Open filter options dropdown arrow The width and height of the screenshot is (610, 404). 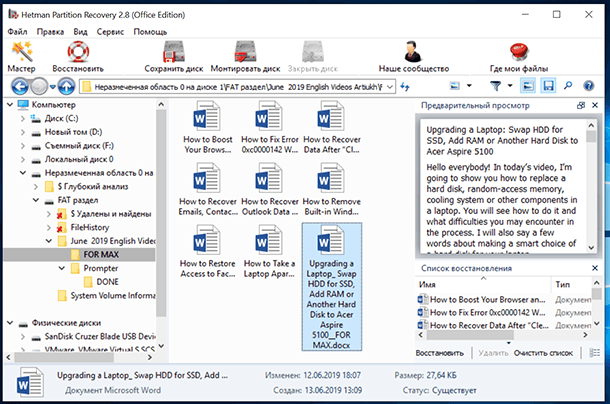coord(510,86)
